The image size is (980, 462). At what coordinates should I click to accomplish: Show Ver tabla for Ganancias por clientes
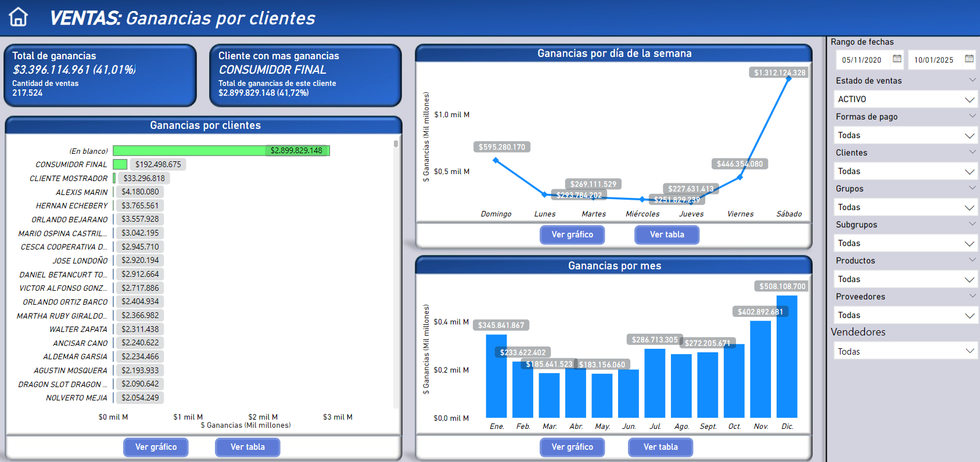(247, 447)
